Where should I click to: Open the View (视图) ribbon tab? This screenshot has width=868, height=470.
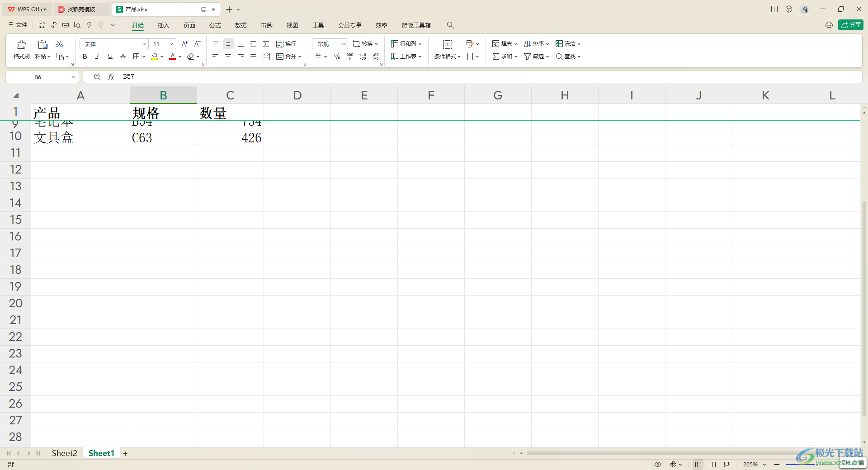coord(292,25)
